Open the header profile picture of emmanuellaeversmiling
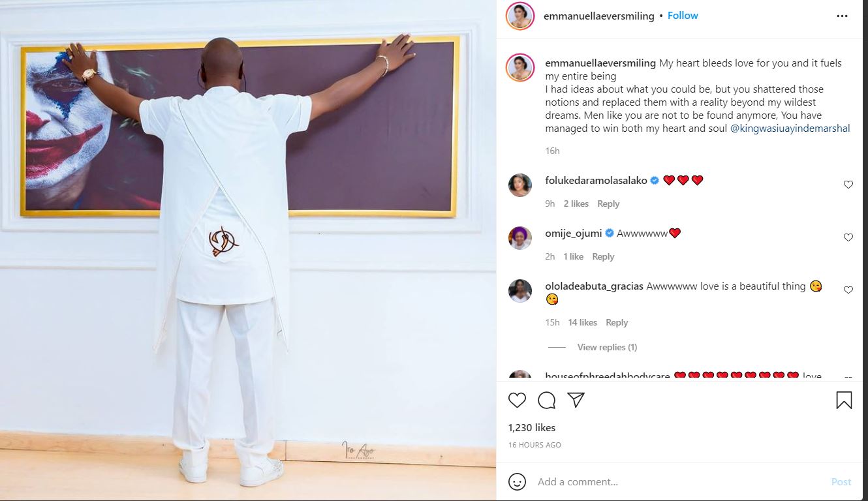This screenshot has width=868, height=501. (x=520, y=16)
